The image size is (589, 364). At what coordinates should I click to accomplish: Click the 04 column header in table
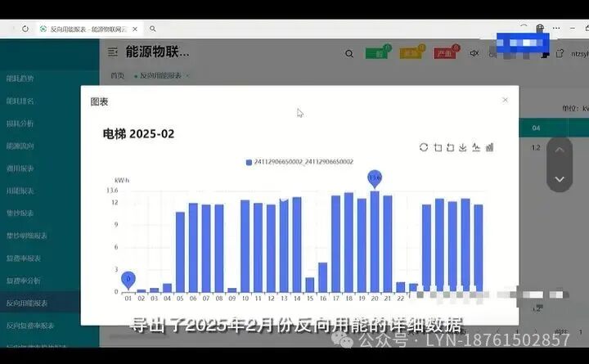(536, 128)
